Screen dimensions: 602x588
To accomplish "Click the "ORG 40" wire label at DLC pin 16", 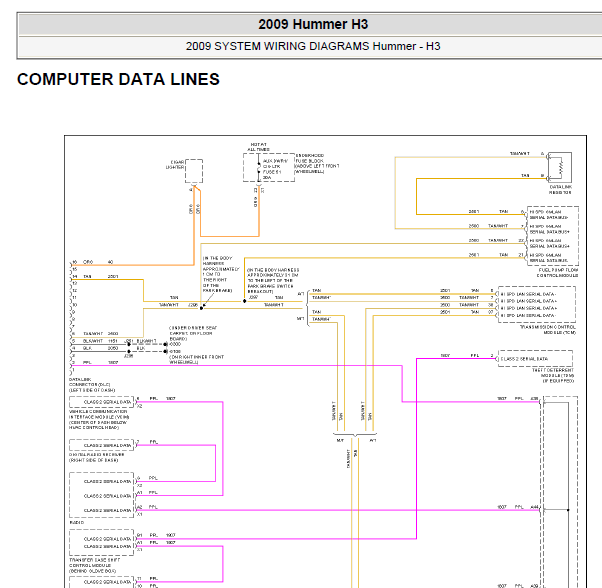I will (98, 262).
